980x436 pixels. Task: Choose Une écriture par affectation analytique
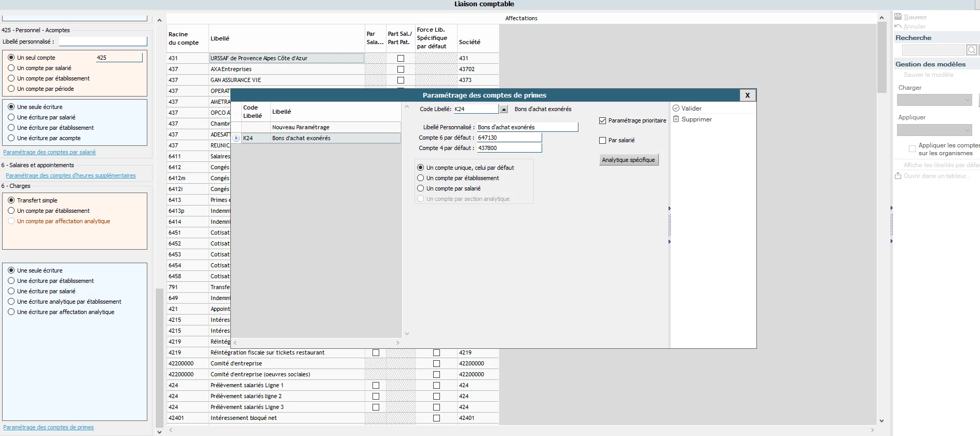click(x=11, y=312)
